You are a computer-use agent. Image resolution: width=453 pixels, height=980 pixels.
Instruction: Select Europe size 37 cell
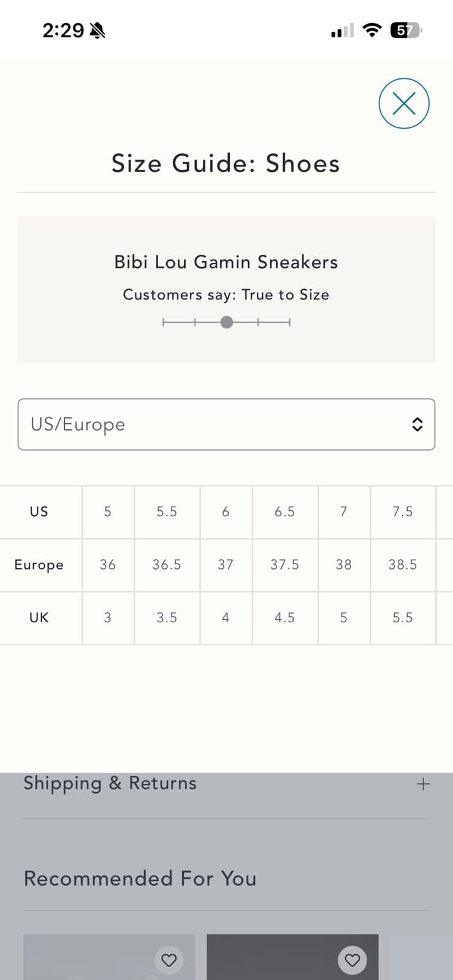pyautogui.click(x=226, y=565)
